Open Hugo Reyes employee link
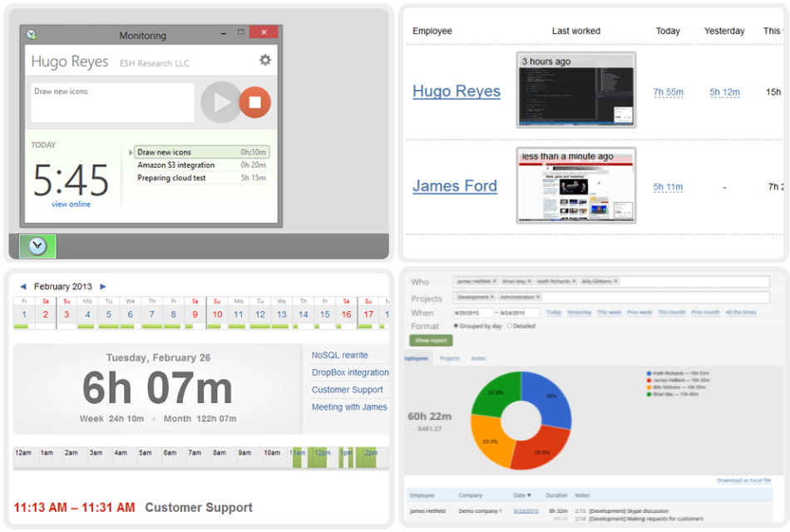Viewport: 790px width, 532px height. [x=457, y=91]
